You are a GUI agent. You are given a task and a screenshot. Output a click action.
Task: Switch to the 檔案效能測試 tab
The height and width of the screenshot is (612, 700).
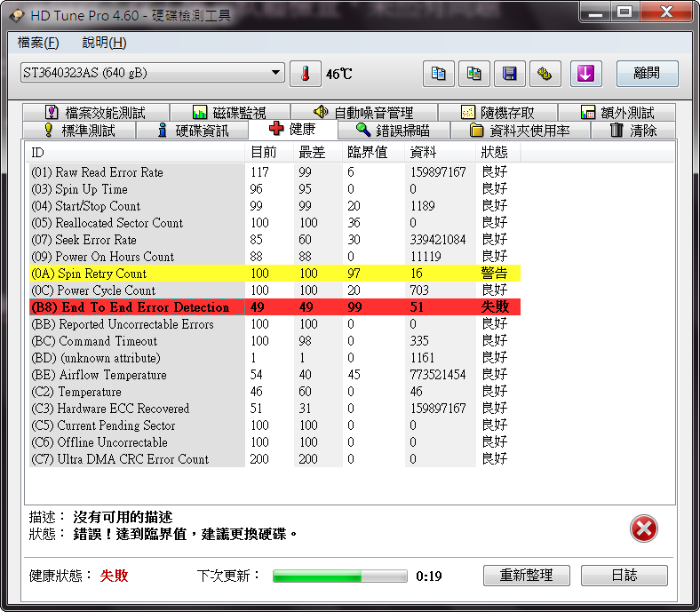[96, 113]
